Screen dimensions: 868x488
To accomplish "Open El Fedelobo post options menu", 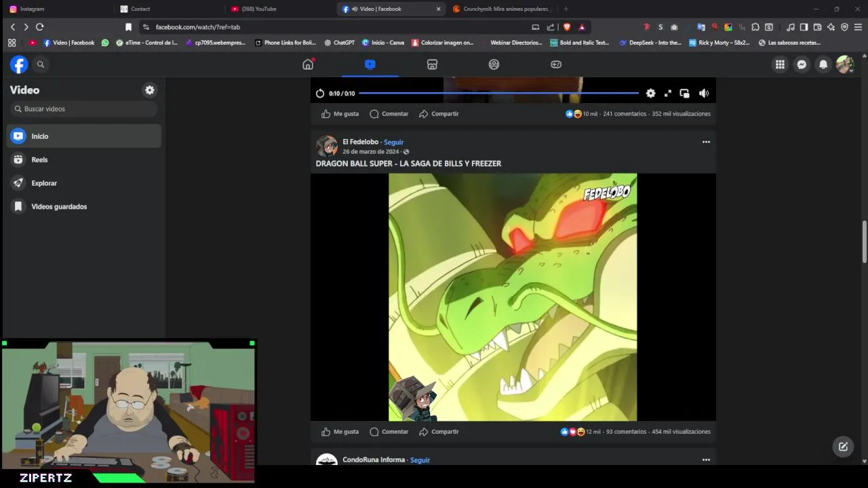I will point(706,142).
